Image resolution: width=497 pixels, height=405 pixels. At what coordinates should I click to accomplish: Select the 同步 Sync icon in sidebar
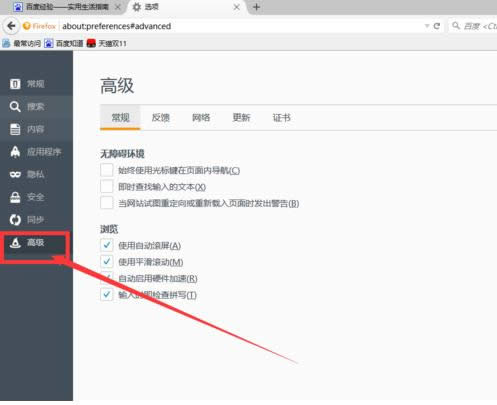(x=15, y=220)
